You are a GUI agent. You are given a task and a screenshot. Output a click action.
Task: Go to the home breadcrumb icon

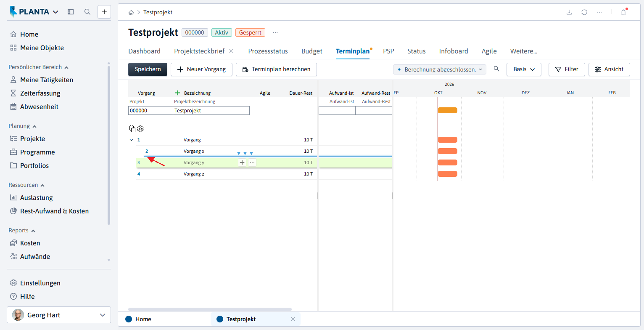[131, 13]
